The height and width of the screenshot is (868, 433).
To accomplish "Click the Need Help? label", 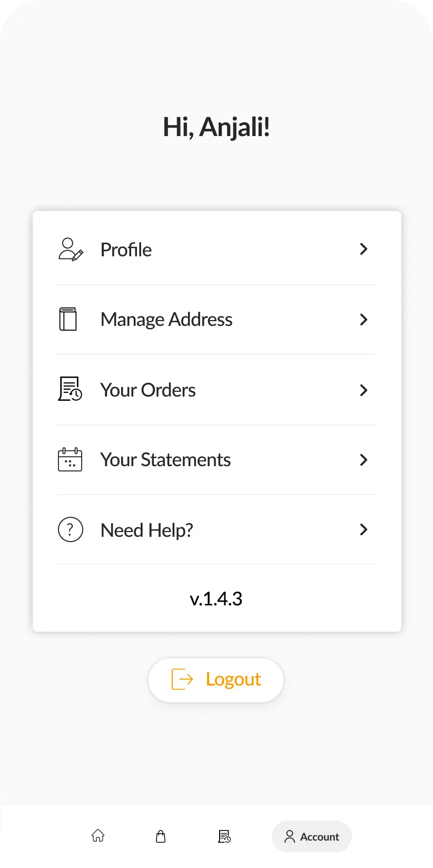I will coord(147,530).
